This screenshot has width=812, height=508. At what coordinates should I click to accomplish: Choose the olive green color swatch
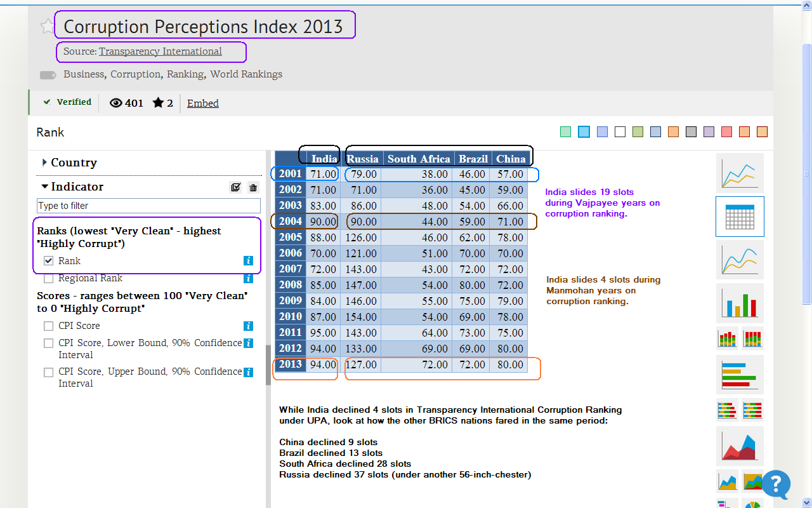coord(638,132)
